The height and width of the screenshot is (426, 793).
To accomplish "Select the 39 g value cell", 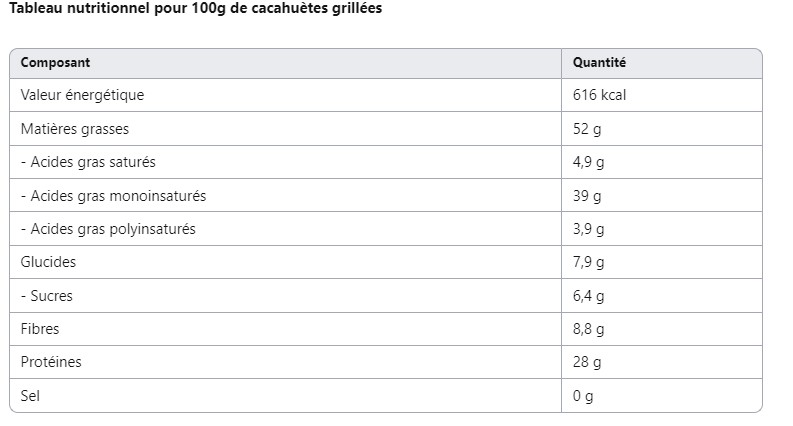I will [x=587, y=196].
